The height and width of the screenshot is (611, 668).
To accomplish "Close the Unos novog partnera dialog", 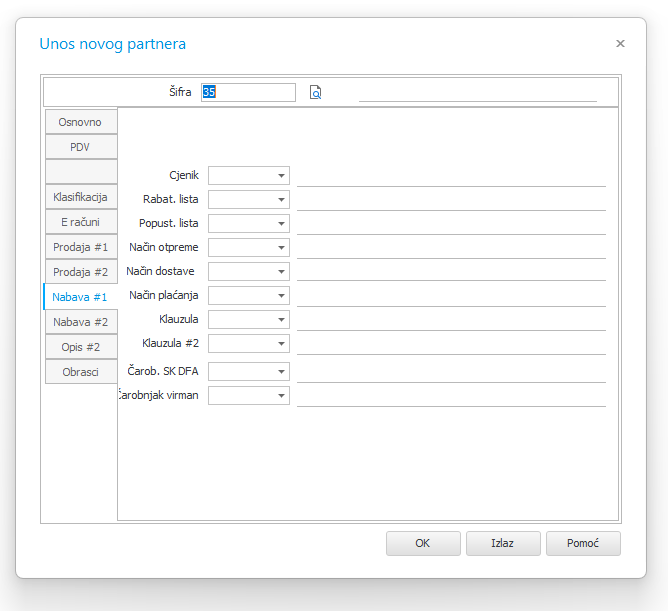I will coord(620,43).
